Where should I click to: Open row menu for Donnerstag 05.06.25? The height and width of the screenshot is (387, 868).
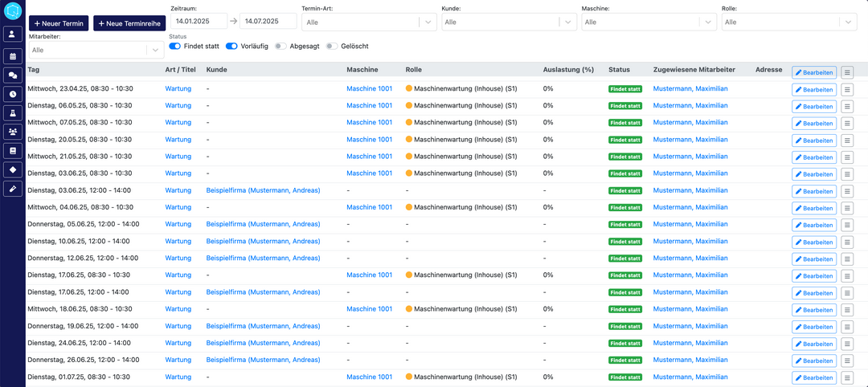click(847, 225)
